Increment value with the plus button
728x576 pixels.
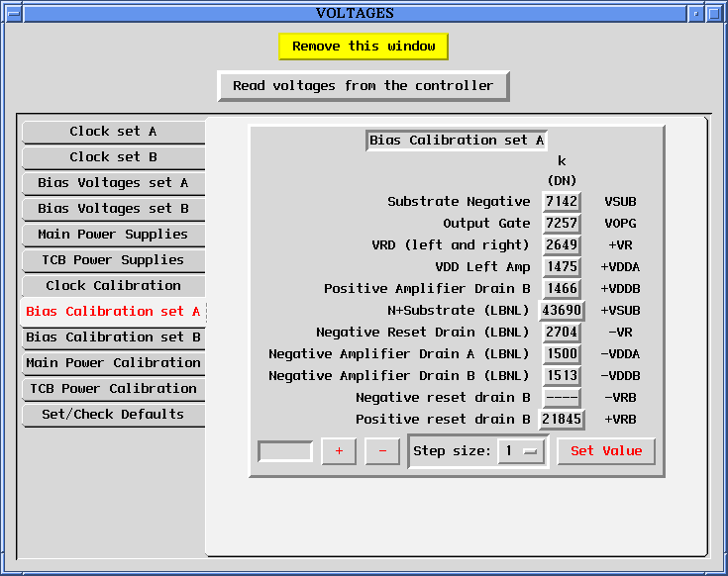coord(339,451)
